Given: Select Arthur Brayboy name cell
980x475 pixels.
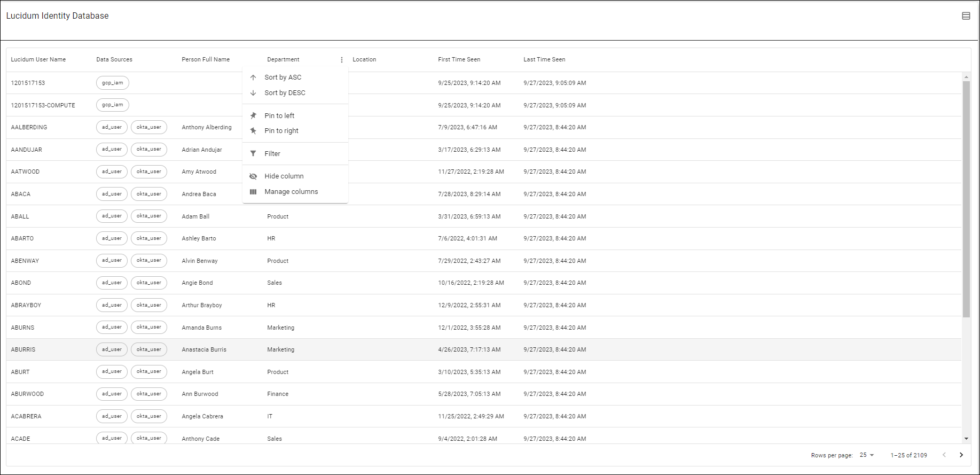Looking at the screenshot, I should point(202,306).
